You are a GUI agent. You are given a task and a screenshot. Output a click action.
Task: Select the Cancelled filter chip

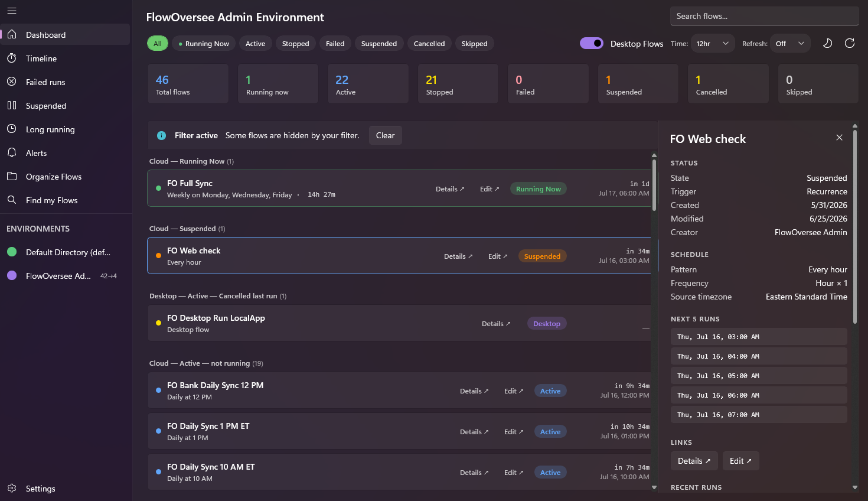click(x=429, y=43)
